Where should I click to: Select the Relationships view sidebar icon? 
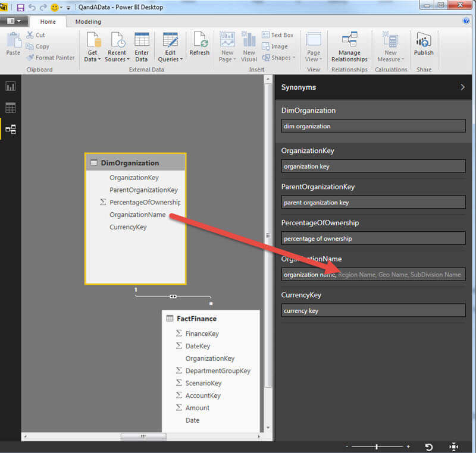(10, 130)
